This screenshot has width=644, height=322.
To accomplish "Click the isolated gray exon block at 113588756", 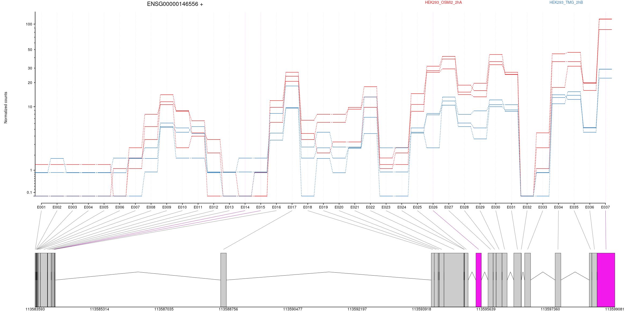I will click(x=223, y=280).
